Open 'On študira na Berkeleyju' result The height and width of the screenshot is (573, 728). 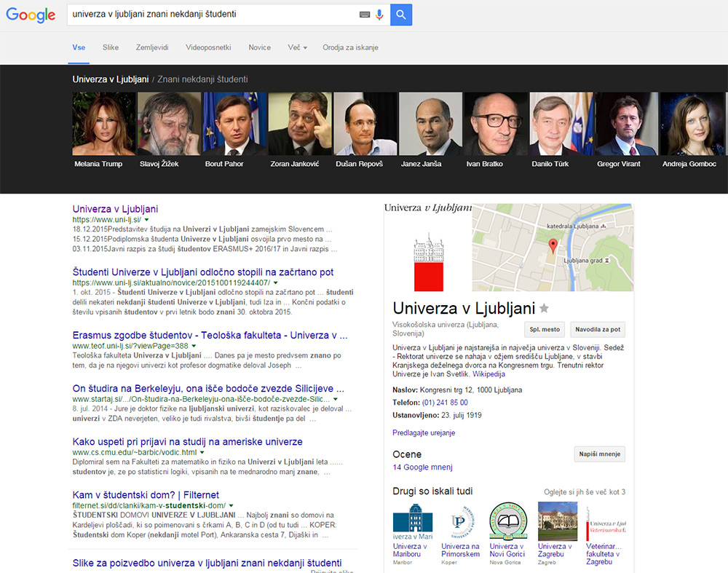[208, 389]
